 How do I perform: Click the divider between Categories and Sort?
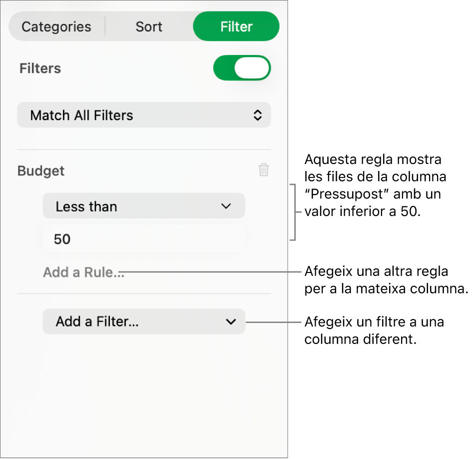pyautogui.click(x=105, y=26)
